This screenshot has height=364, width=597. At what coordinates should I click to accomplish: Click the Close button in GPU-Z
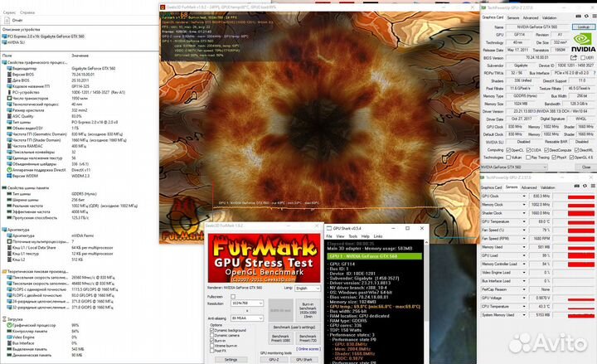pyautogui.click(x=586, y=167)
